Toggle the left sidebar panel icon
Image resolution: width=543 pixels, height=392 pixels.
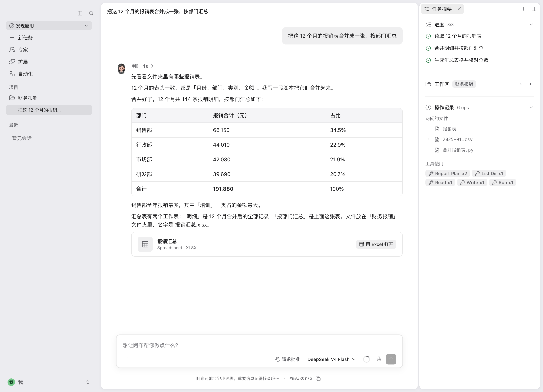tap(80, 13)
